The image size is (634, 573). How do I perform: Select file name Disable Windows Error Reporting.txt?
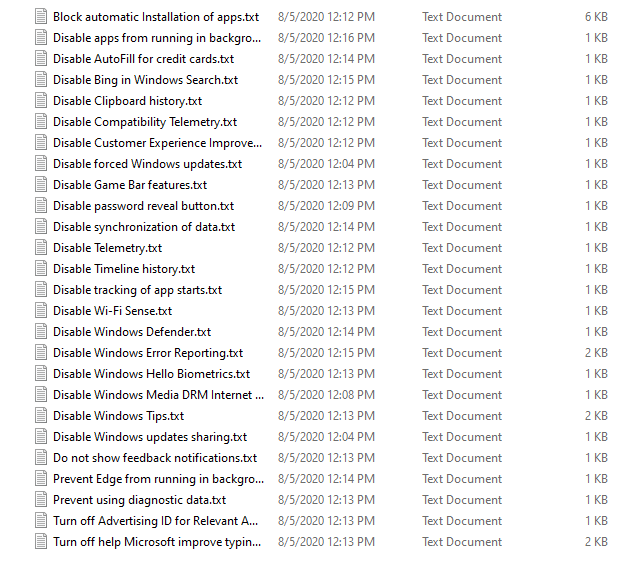click(x=148, y=354)
